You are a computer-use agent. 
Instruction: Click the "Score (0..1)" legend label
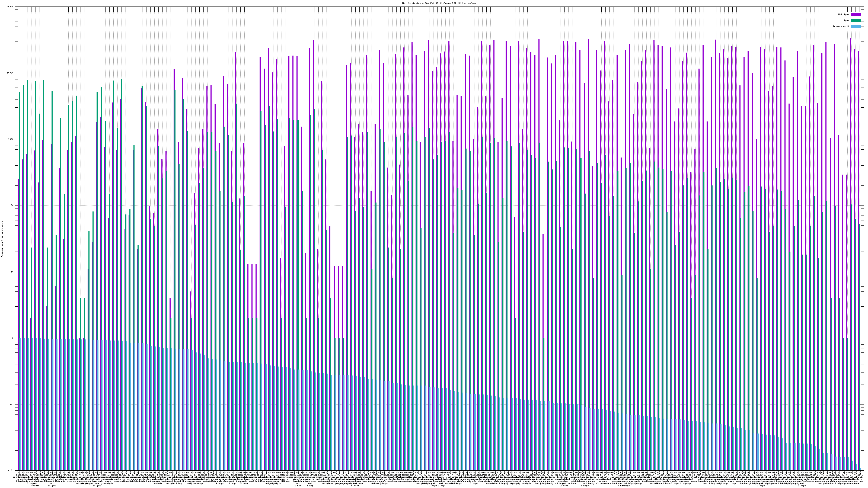coord(841,26)
